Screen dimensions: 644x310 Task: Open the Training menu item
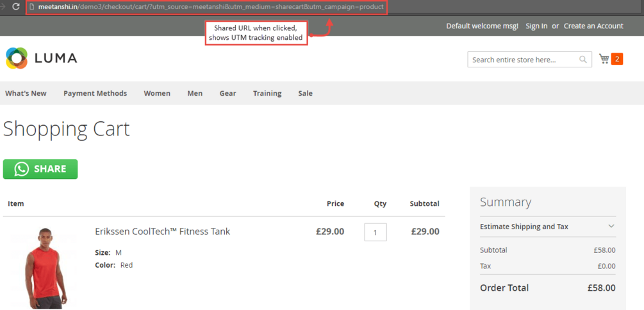click(267, 94)
